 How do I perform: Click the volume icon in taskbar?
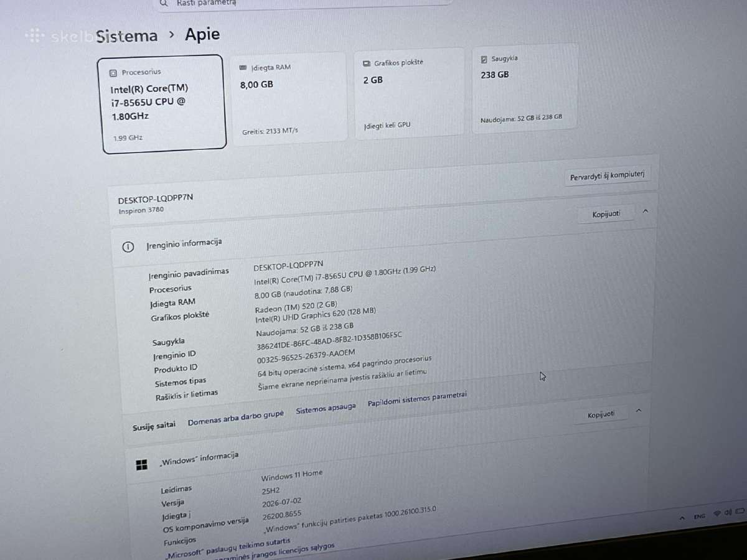pyautogui.click(x=727, y=513)
